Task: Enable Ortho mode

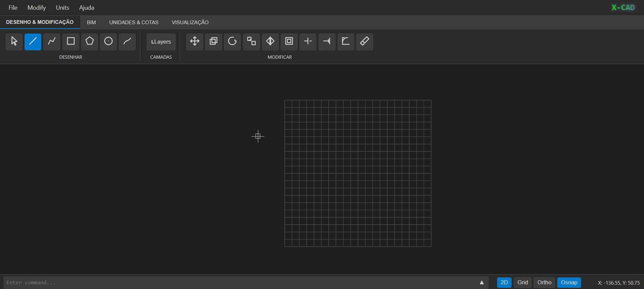Action: click(544, 283)
